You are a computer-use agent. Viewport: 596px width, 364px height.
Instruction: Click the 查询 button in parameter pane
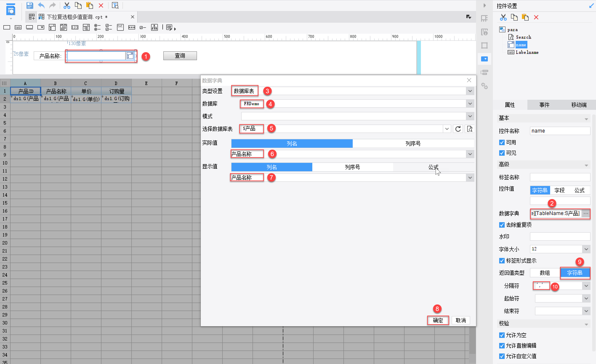[180, 56]
